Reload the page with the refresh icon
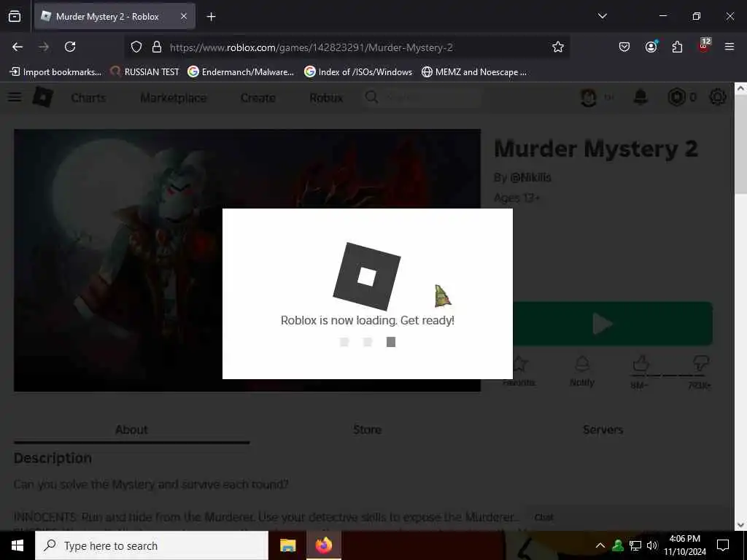This screenshot has height=560, width=747. pyautogui.click(x=70, y=47)
